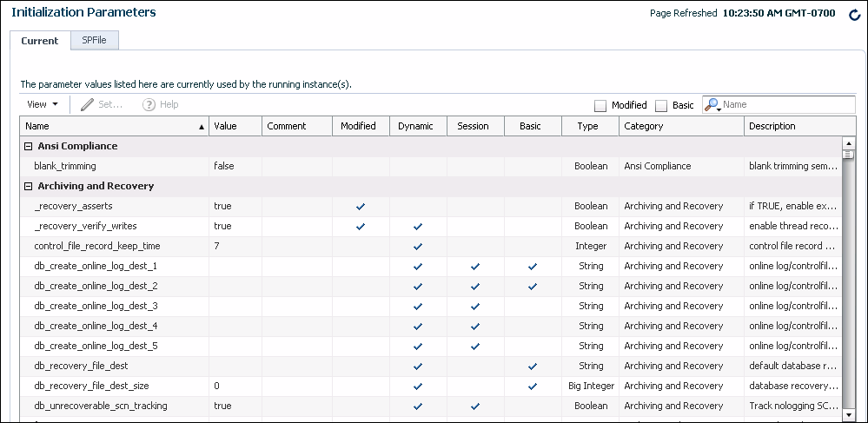Click the Name search input field
Screen dimensions: 868x423
click(786, 105)
